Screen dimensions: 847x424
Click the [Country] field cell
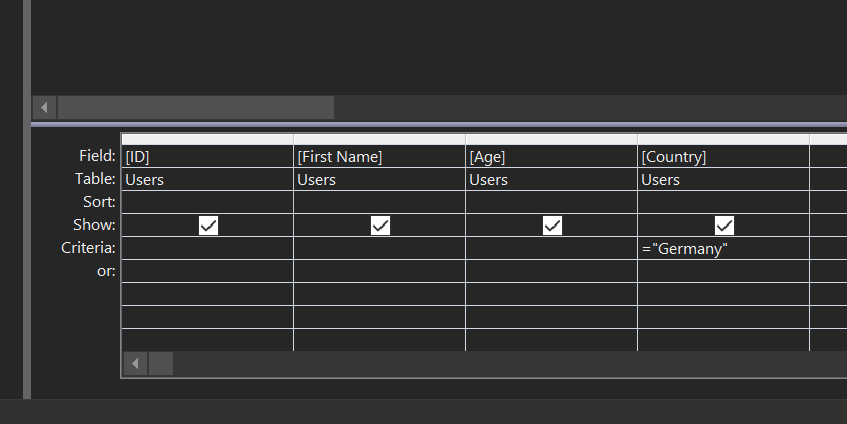[x=723, y=157]
